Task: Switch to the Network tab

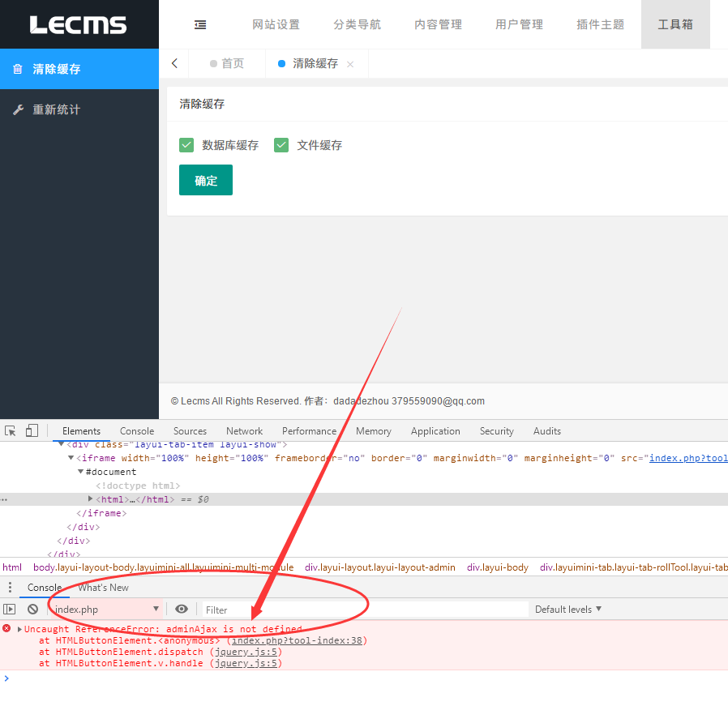Action: [x=244, y=430]
